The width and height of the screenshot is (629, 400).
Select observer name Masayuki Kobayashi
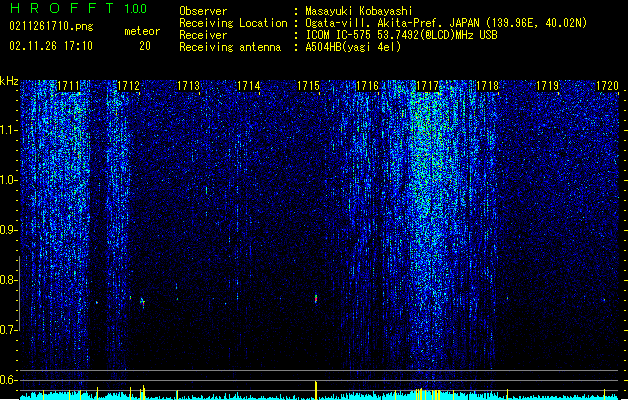[x=359, y=11]
